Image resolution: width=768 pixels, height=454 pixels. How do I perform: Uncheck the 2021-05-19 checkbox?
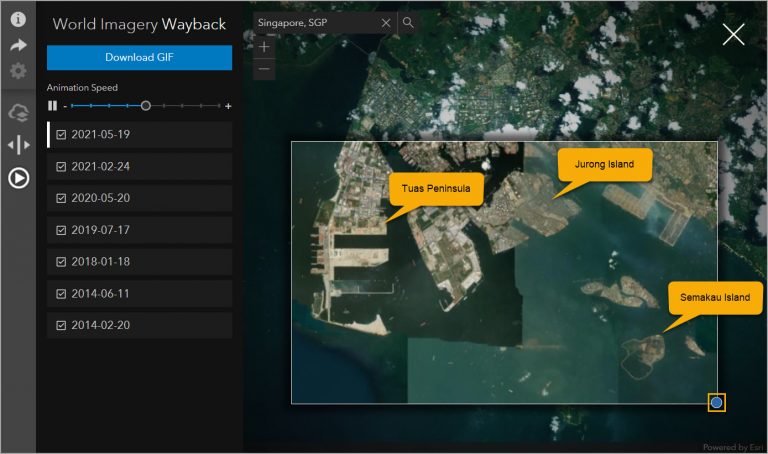coord(61,135)
